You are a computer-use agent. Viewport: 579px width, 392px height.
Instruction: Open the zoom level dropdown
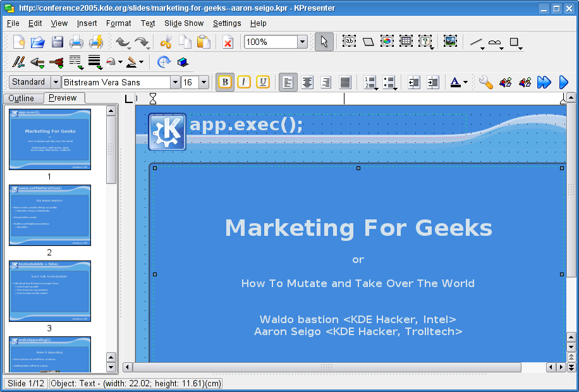click(302, 42)
